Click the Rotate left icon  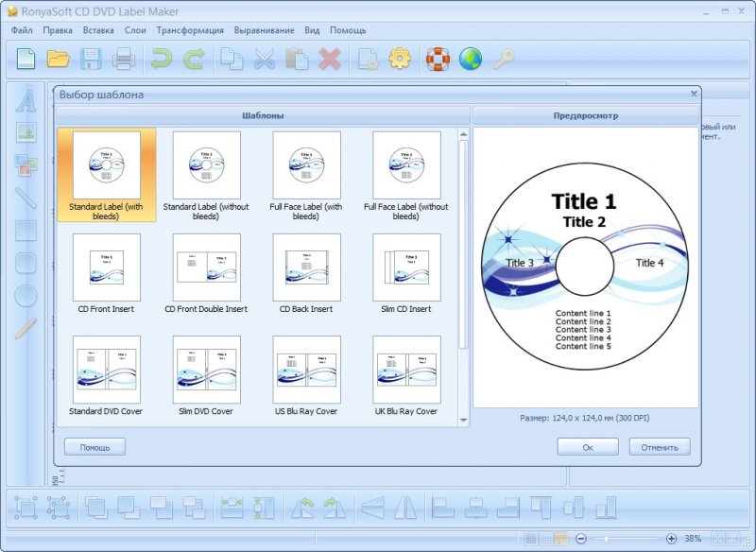coord(302,509)
